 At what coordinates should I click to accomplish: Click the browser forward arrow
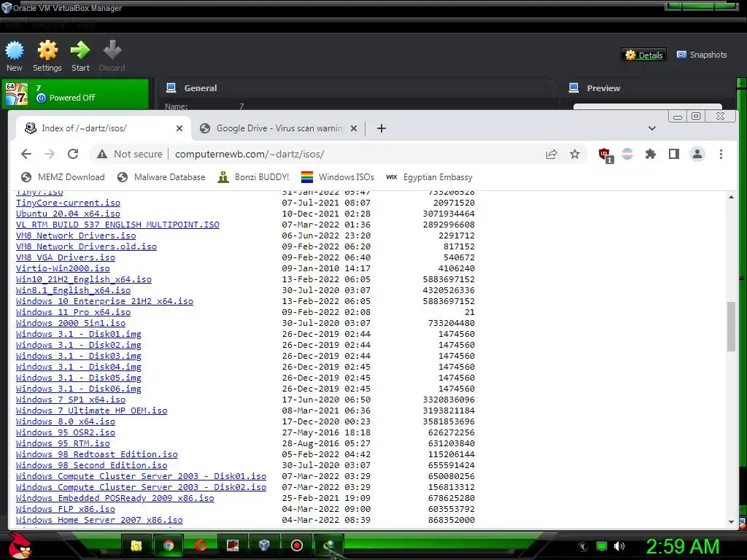coord(50,154)
